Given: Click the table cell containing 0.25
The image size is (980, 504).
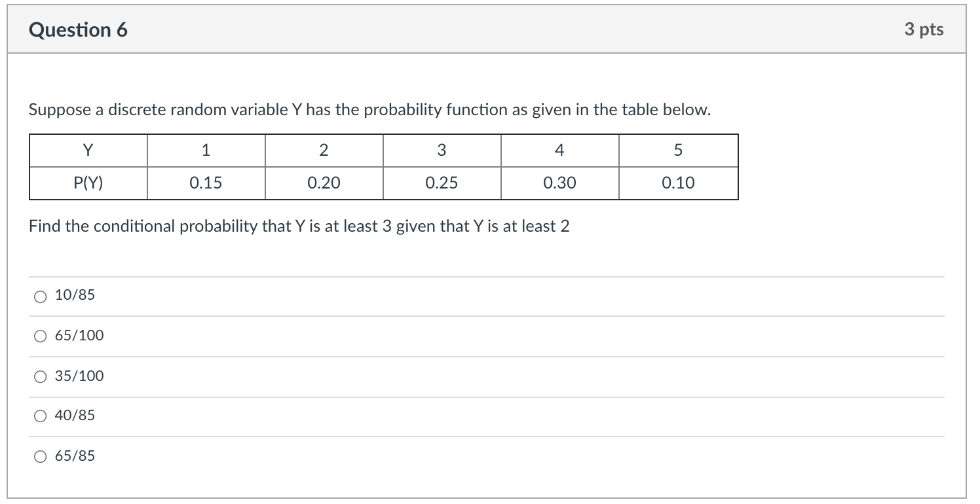Looking at the screenshot, I should [x=442, y=183].
